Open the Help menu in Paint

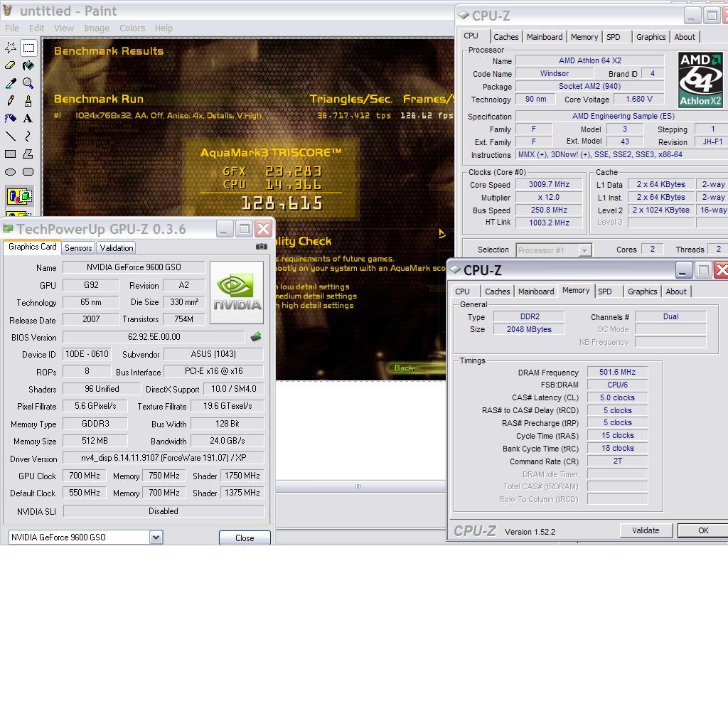pyautogui.click(x=164, y=28)
